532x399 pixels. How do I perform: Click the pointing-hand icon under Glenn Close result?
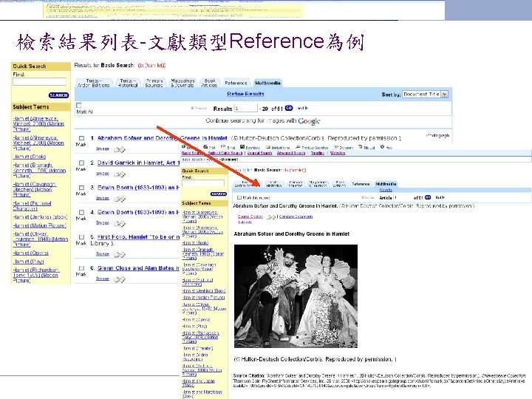(120, 279)
